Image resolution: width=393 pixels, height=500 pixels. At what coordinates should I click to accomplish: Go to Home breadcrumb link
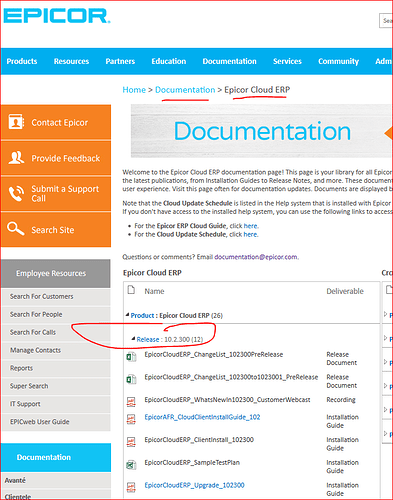tap(134, 90)
